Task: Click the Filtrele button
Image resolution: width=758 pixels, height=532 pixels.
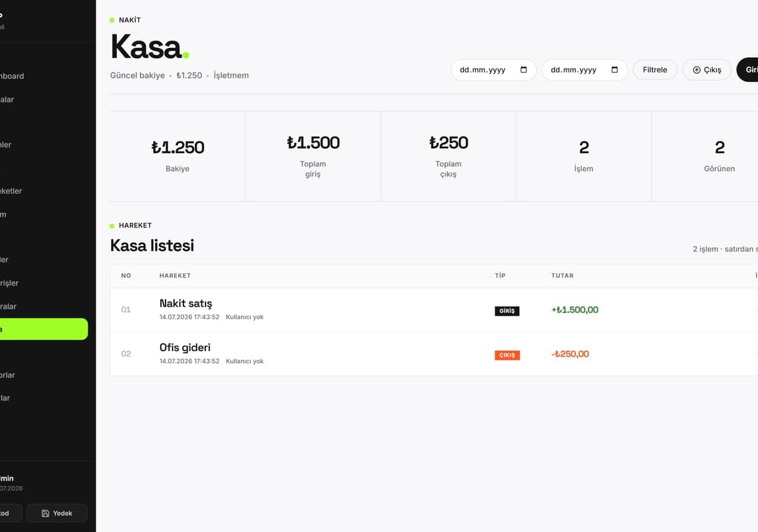Action: point(655,70)
